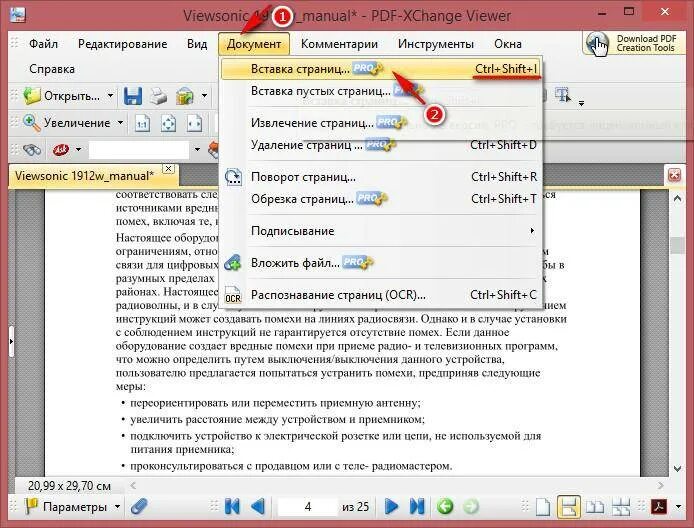The width and height of the screenshot is (694, 528).
Task: Click vertical scrollbar up arrow
Action: (677, 199)
